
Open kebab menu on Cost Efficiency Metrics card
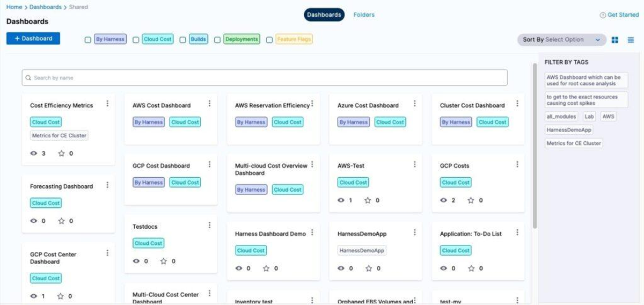[x=107, y=104]
